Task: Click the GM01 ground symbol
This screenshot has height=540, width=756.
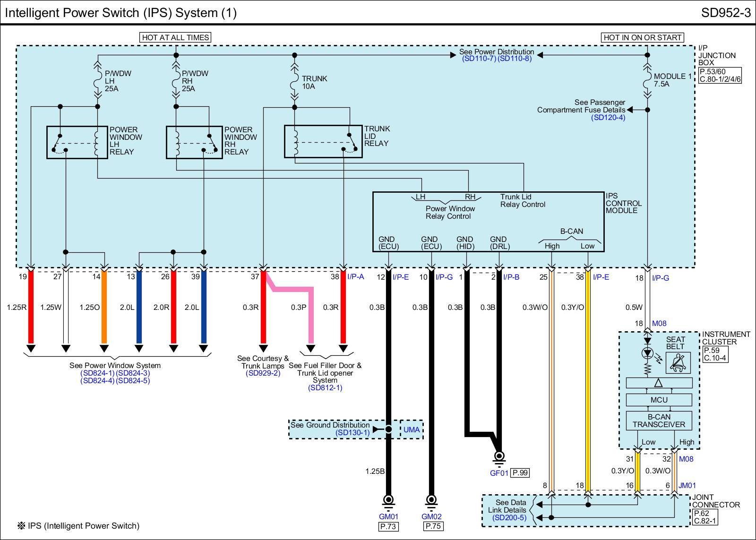Action: [388, 500]
